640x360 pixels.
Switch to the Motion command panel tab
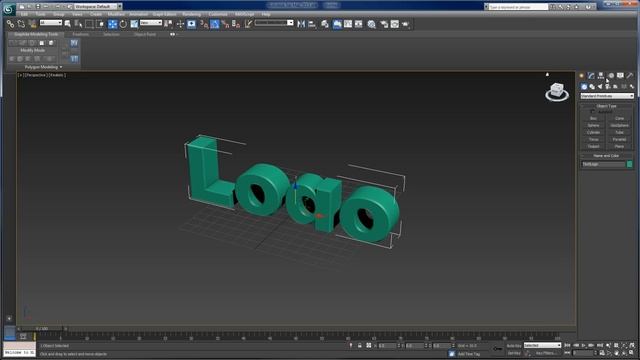coord(611,76)
